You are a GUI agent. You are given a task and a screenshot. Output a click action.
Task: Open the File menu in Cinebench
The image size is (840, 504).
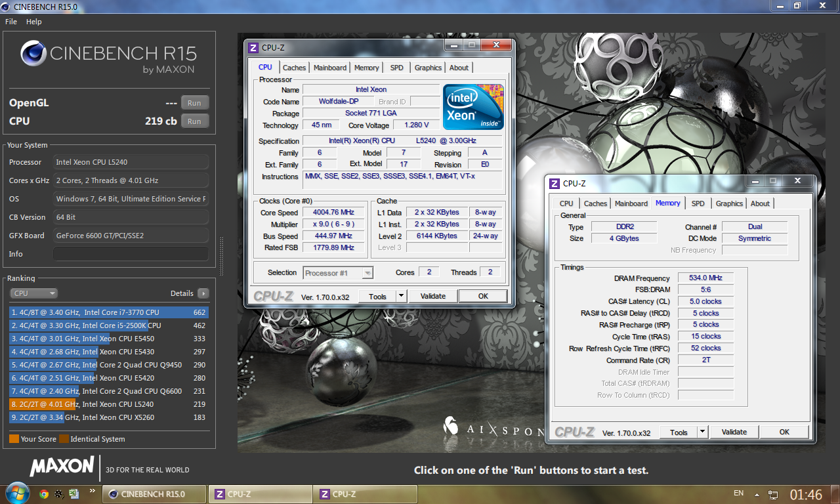pyautogui.click(x=11, y=22)
